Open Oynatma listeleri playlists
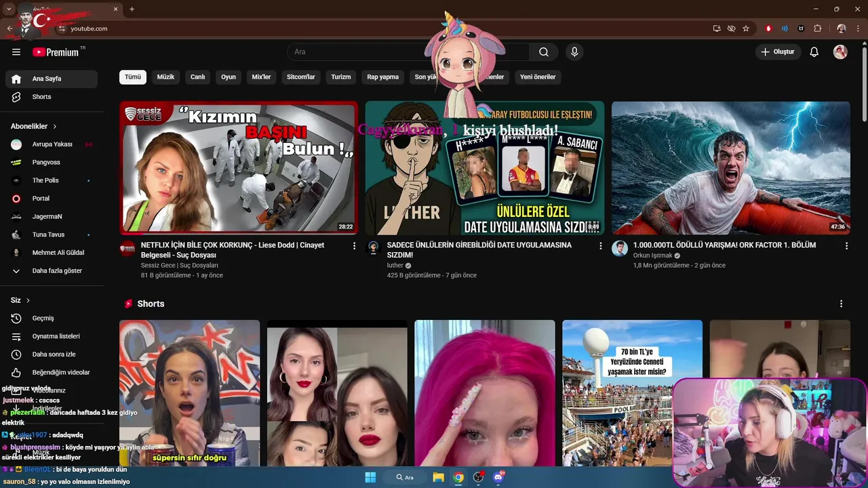 click(x=52, y=336)
